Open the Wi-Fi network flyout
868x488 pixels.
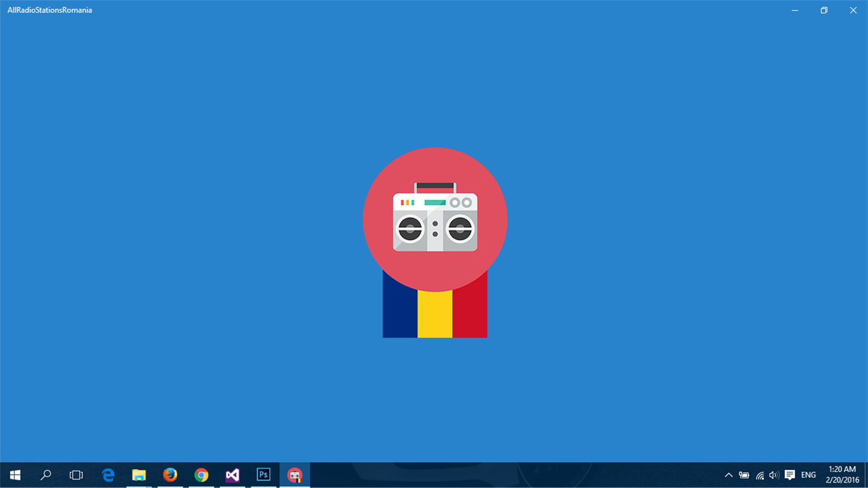point(759,475)
